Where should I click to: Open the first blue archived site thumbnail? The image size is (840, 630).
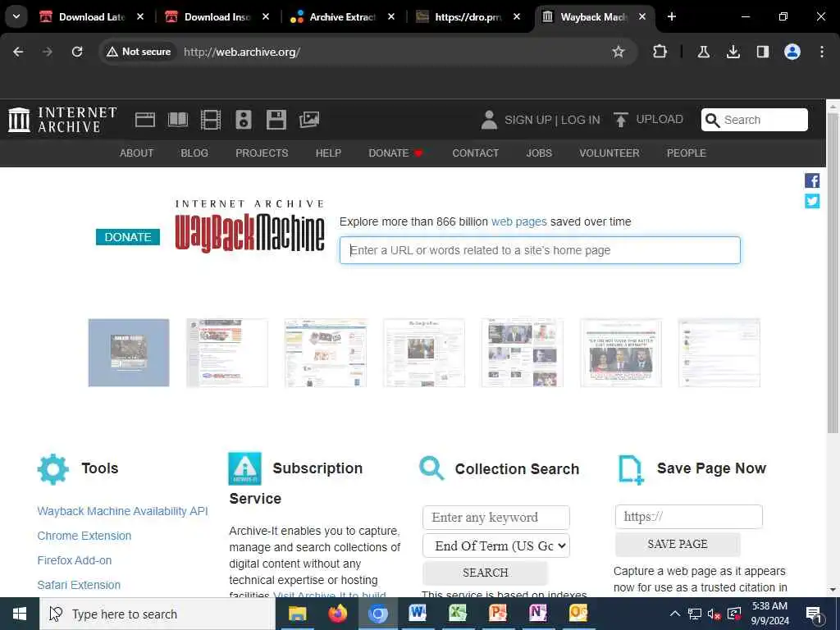click(x=129, y=353)
